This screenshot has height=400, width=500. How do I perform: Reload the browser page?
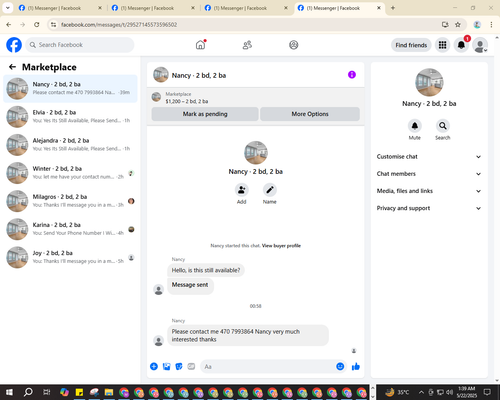[37, 25]
